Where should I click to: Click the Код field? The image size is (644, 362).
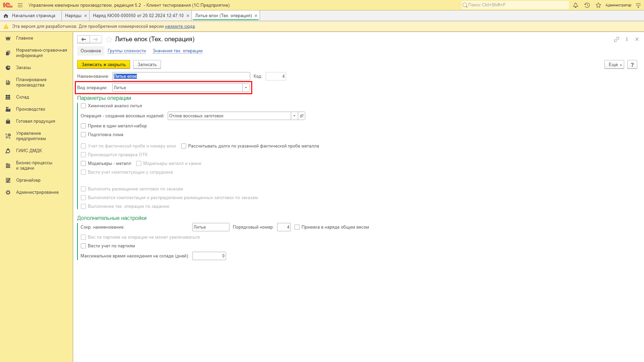coord(276,76)
